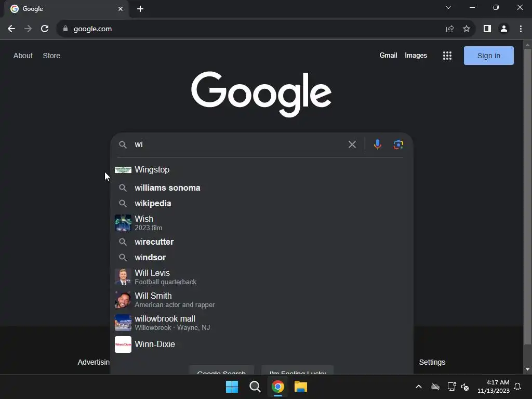Click the search icon beside windsor
This screenshot has height=399, width=532.
pyautogui.click(x=123, y=257)
